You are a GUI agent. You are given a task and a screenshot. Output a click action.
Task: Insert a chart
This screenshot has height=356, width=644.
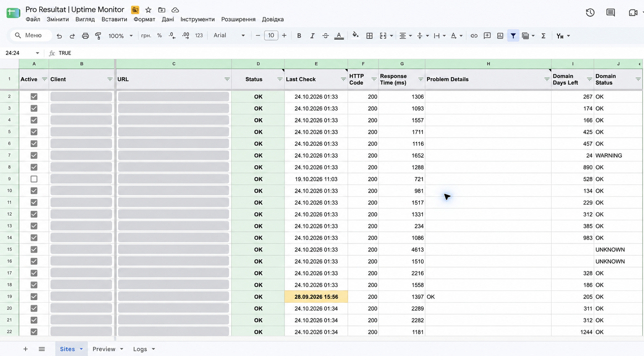tap(500, 36)
